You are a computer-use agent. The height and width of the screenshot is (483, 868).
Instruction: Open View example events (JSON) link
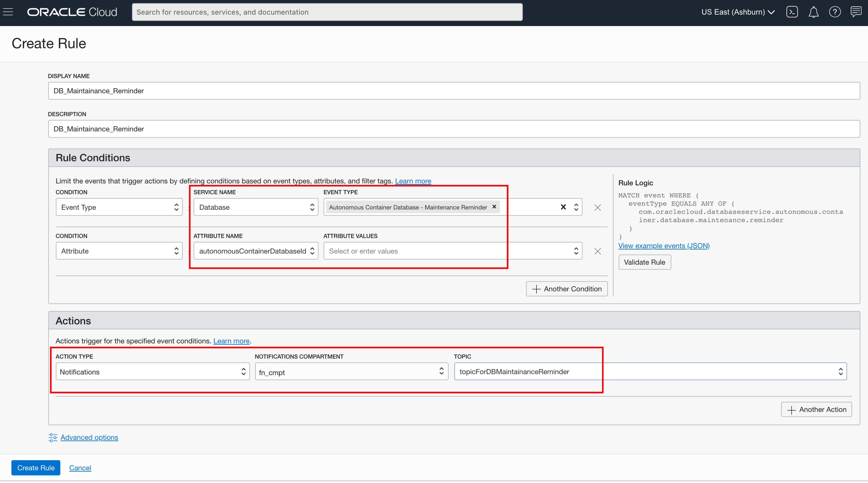[x=663, y=246]
